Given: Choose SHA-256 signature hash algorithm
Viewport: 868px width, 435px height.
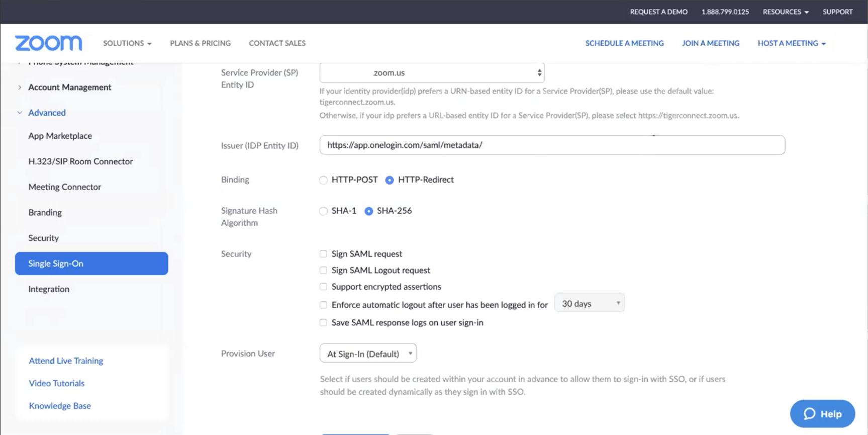Looking at the screenshot, I should click(369, 211).
